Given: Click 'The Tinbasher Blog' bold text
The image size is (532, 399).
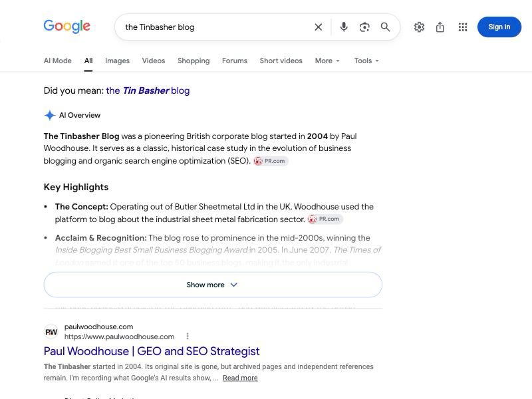Looking at the screenshot, I should pyautogui.click(x=81, y=136).
